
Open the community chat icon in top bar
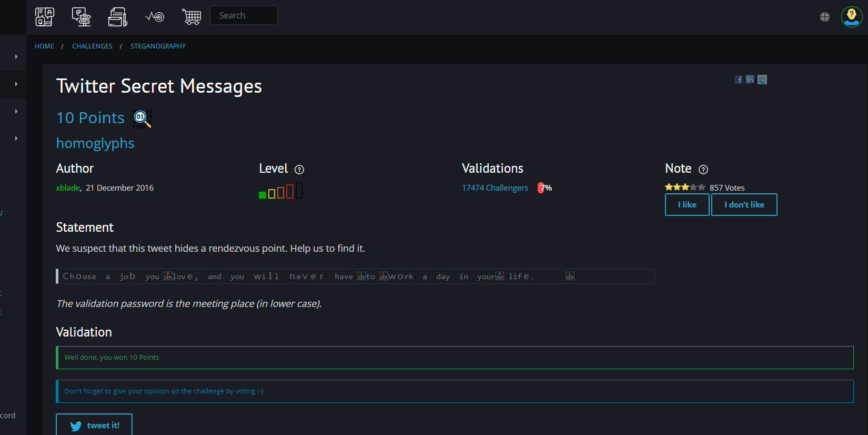coord(82,17)
